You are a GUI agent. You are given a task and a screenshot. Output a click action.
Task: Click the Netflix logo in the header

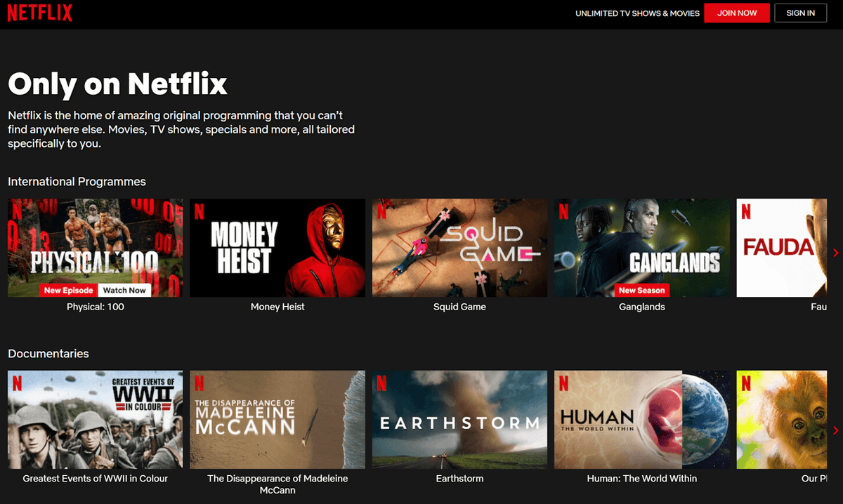pyautogui.click(x=40, y=13)
